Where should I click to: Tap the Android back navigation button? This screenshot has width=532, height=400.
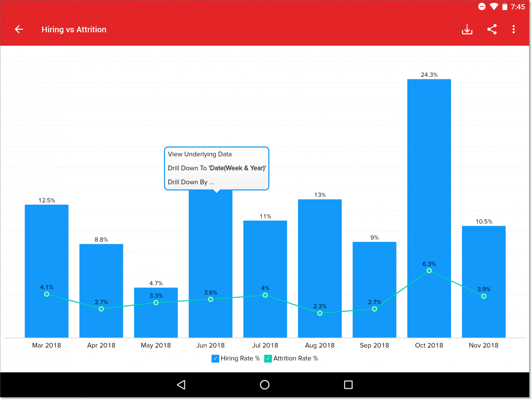[181, 385]
